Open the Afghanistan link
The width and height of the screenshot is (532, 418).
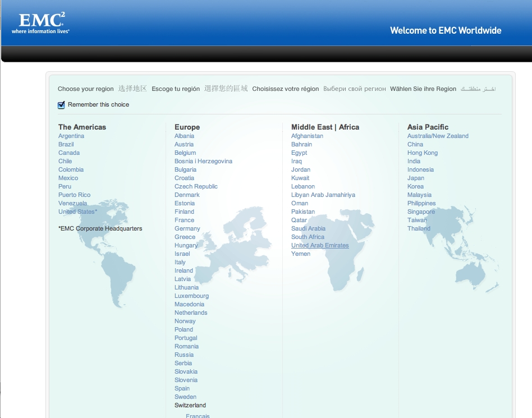pos(307,136)
